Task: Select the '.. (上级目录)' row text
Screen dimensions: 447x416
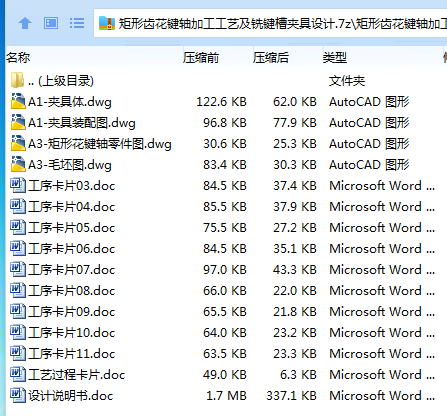Action: pos(61,81)
